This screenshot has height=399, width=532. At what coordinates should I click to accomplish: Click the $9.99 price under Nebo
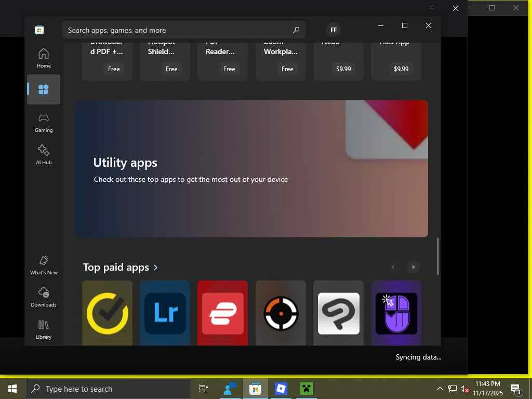[343, 69]
